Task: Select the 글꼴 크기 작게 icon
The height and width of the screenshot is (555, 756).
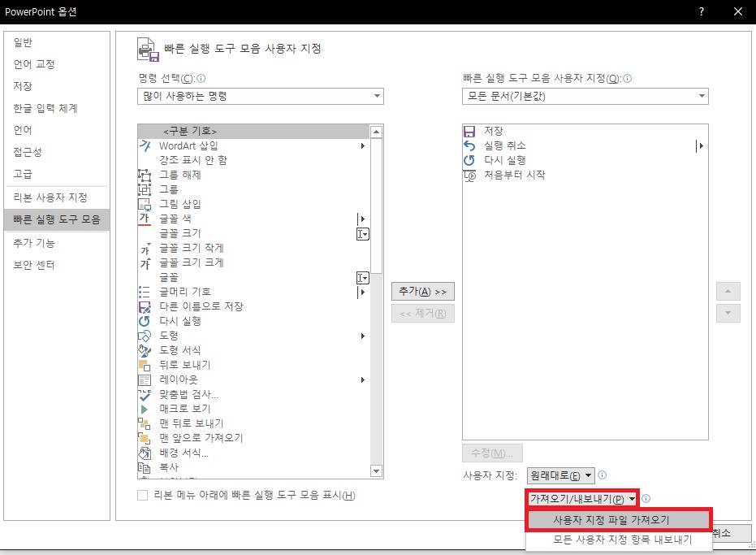Action: [145, 248]
